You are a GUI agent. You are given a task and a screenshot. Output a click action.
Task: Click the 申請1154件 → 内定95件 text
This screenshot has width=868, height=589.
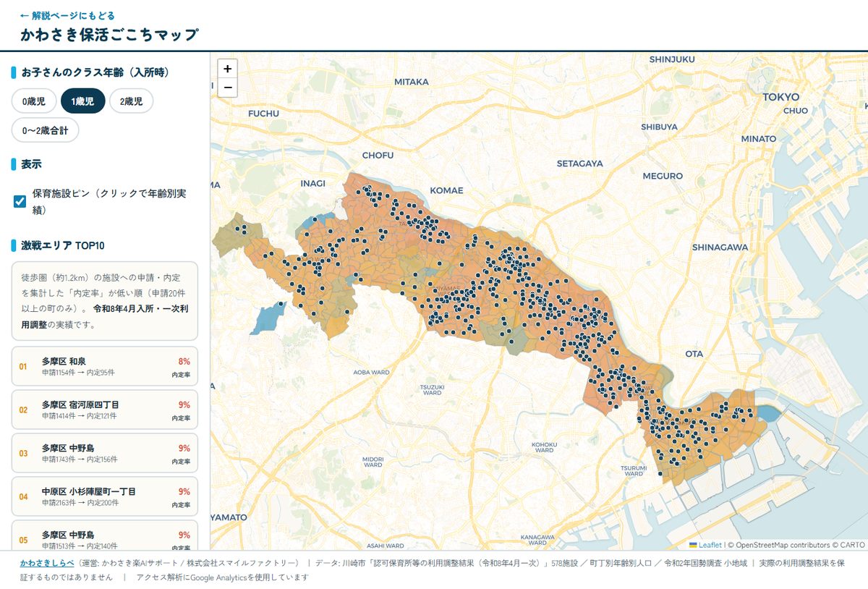point(78,373)
